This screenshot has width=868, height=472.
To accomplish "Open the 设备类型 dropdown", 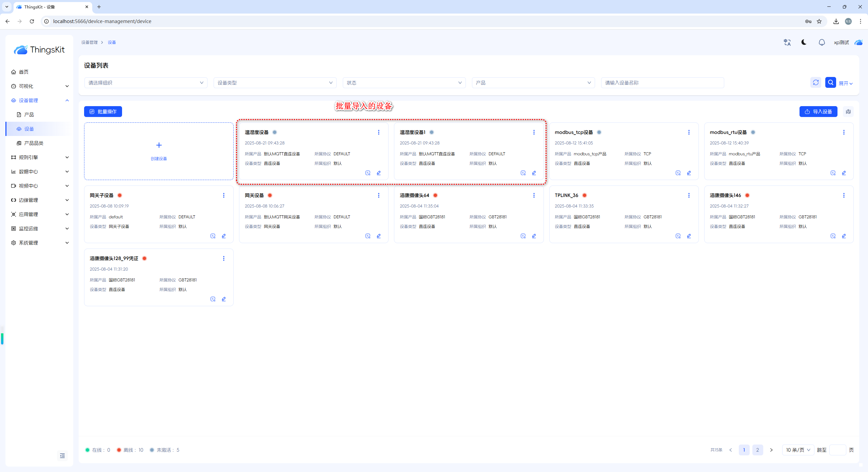I will coord(275,83).
